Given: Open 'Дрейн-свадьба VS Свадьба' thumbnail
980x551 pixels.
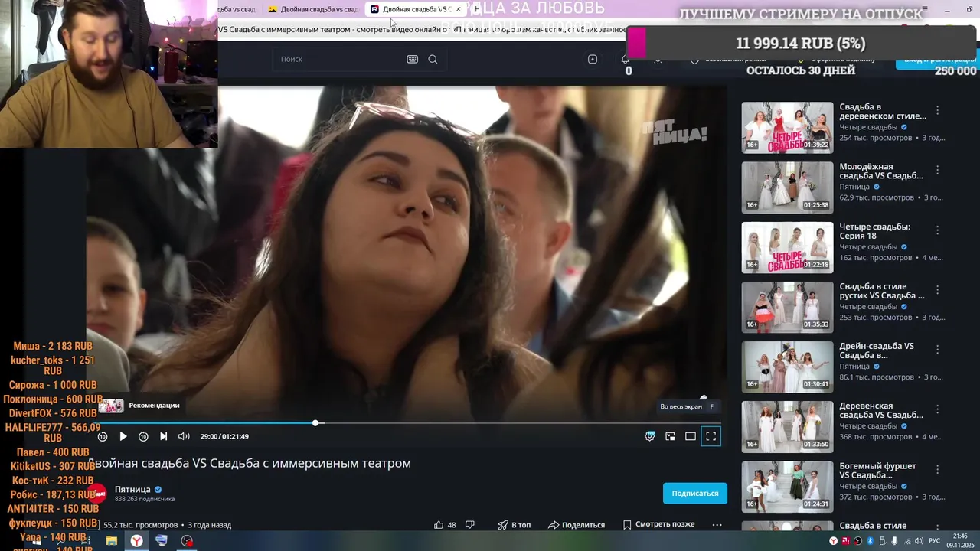Looking at the screenshot, I should pos(787,367).
